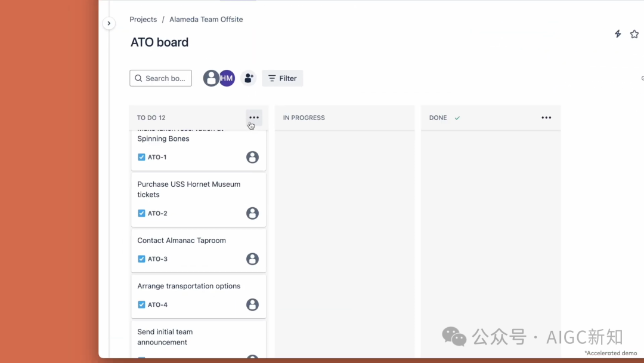Viewport: 644px width, 363px height.
Task: Click the ATO-2 issue key
Action: [157, 213]
